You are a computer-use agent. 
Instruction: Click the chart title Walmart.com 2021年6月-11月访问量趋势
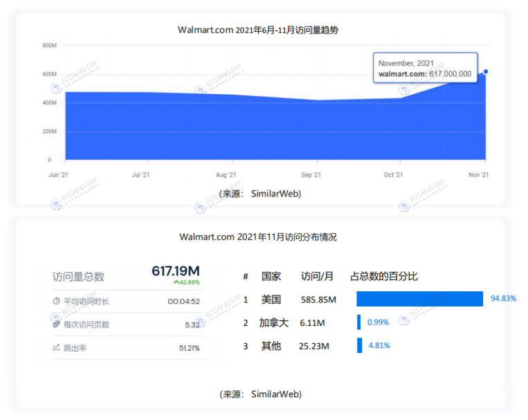tap(258, 30)
